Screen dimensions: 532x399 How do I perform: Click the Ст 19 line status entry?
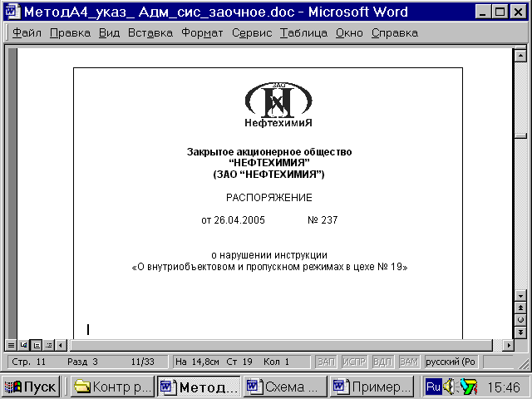click(239, 362)
